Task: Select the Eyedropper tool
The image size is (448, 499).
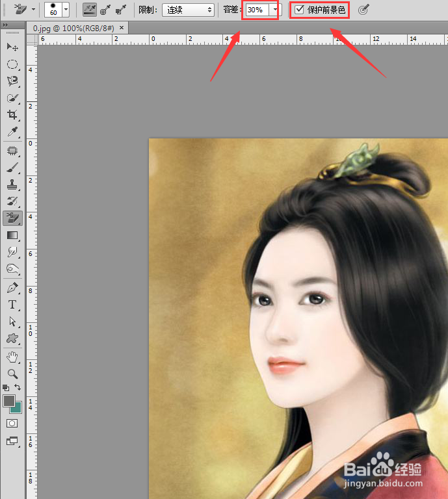Action: tap(12, 131)
